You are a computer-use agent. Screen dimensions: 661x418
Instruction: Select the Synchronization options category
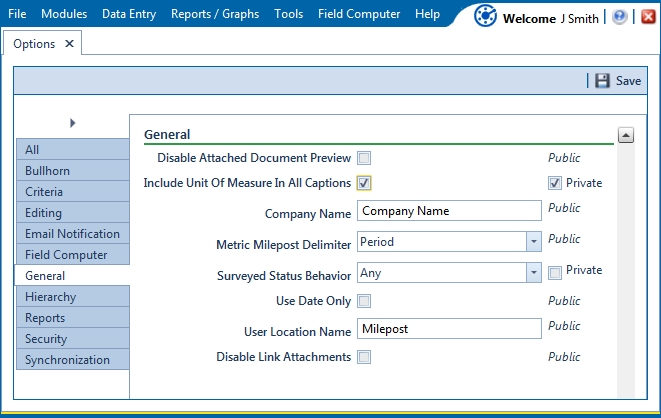point(73,360)
